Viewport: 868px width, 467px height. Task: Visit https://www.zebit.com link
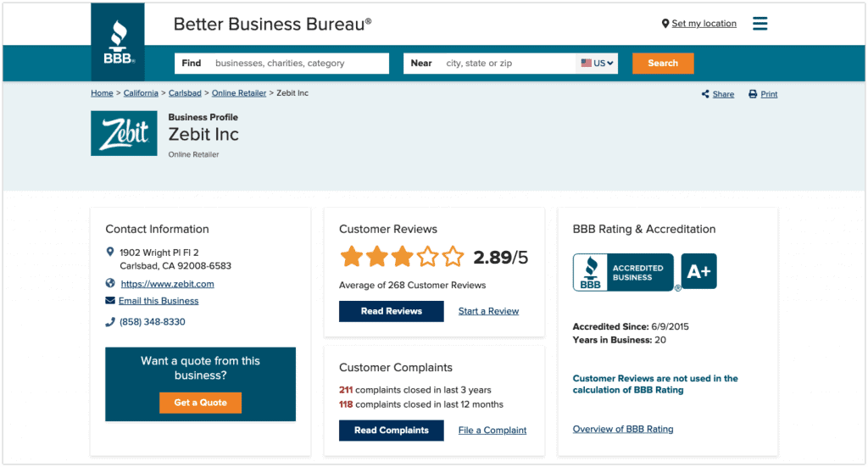(167, 284)
